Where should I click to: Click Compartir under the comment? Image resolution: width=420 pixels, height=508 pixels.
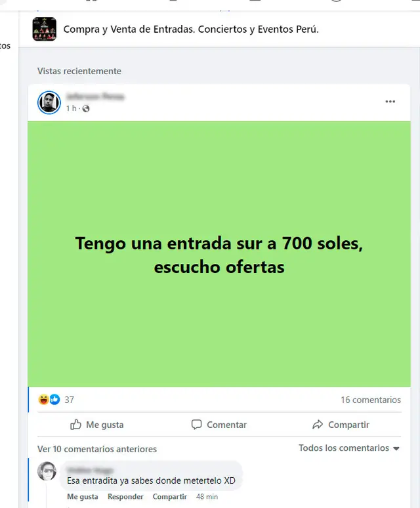point(170,497)
